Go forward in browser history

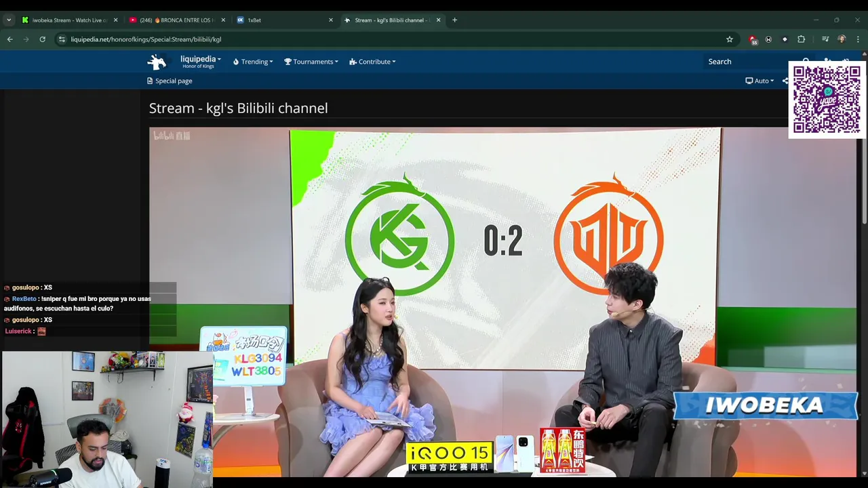(26, 39)
